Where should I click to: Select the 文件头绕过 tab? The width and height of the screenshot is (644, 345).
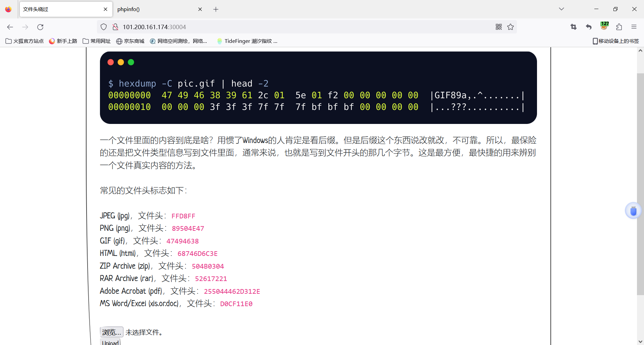click(x=66, y=9)
